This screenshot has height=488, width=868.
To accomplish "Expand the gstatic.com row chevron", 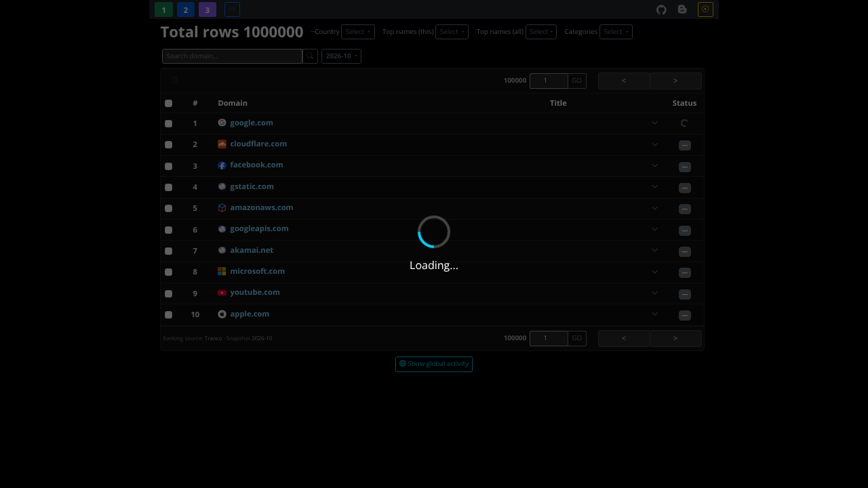I will [x=654, y=186].
